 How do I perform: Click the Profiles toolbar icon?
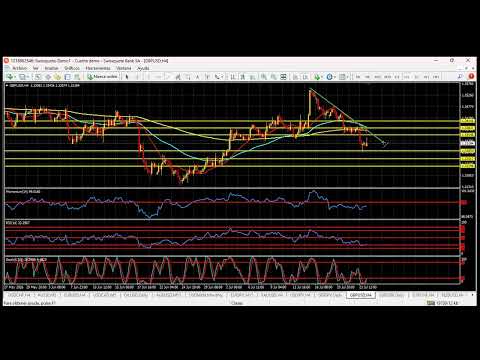point(22,77)
